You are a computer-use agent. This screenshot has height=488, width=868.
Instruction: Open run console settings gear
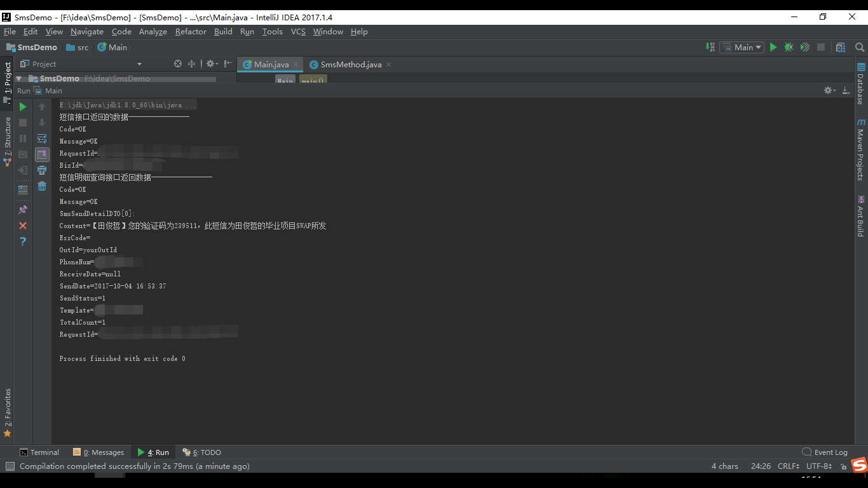tap(827, 90)
